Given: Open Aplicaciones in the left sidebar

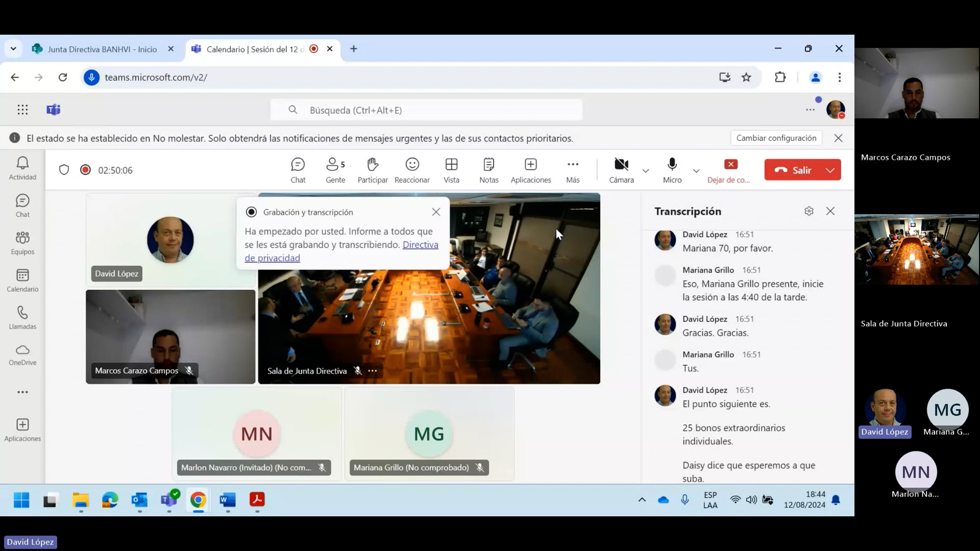Looking at the screenshot, I should 22,430.
